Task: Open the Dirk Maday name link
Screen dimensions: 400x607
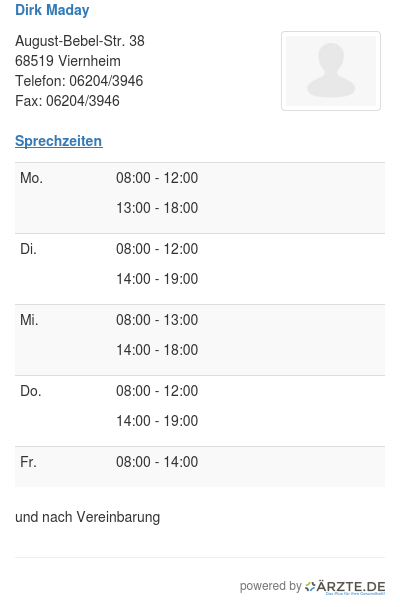Action: [52, 10]
